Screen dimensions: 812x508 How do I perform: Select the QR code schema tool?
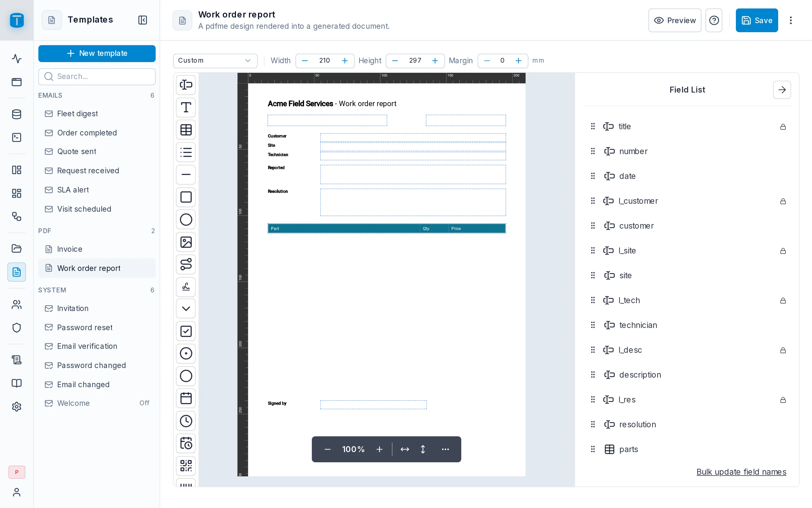point(186,466)
